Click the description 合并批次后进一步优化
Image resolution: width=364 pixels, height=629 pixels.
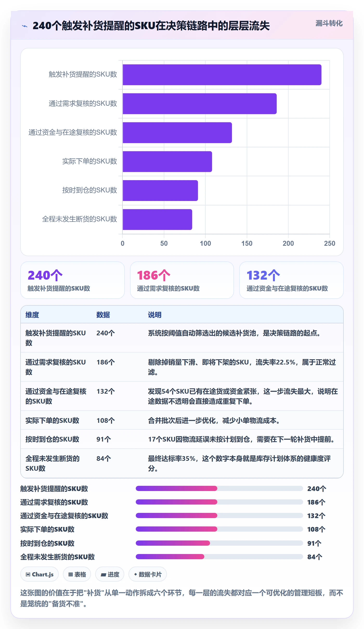tap(214, 420)
